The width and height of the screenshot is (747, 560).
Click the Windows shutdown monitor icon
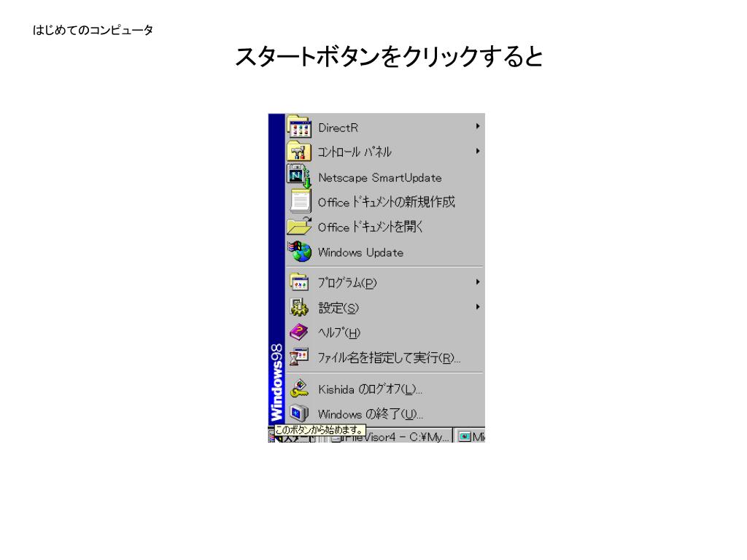click(299, 413)
